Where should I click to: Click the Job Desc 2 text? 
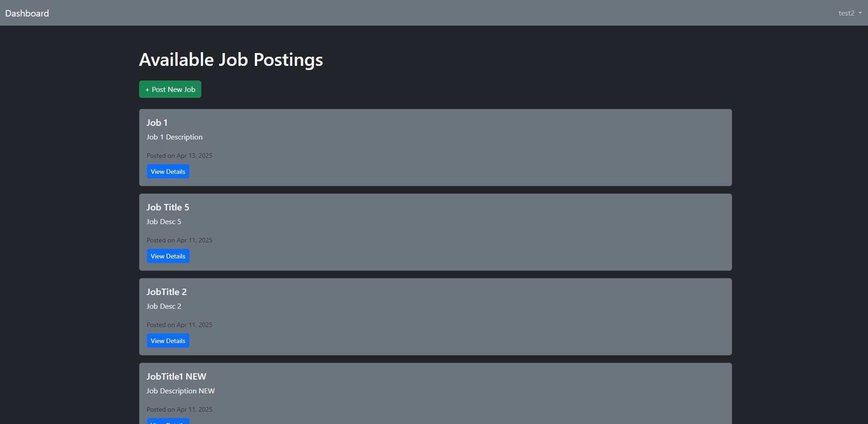coord(164,306)
